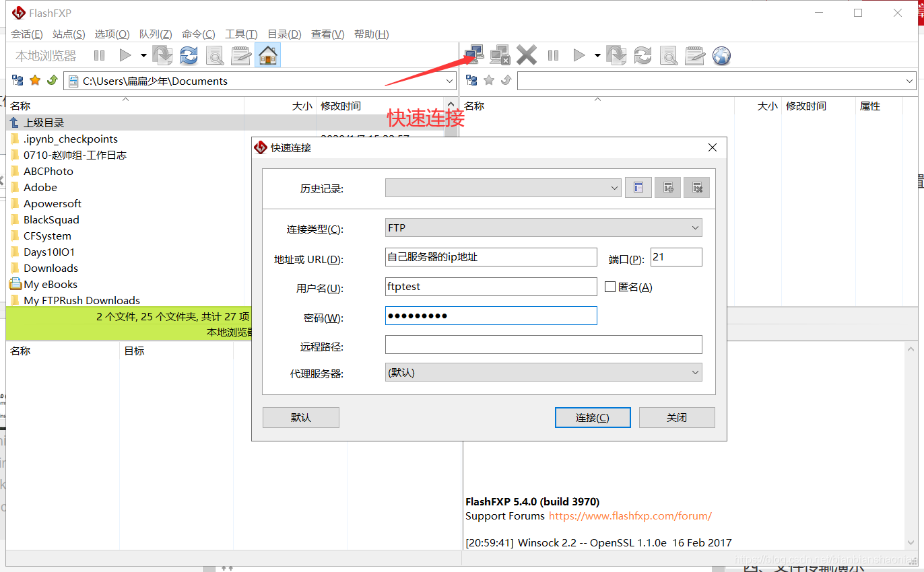This screenshot has height=572, width=924.
Task: Click the local pane pause icon
Action: pyautogui.click(x=99, y=56)
